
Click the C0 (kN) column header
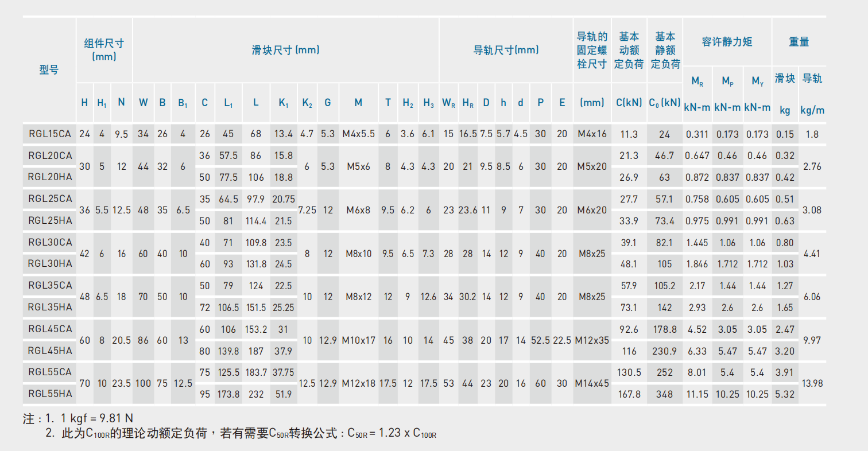click(x=665, y=103)
